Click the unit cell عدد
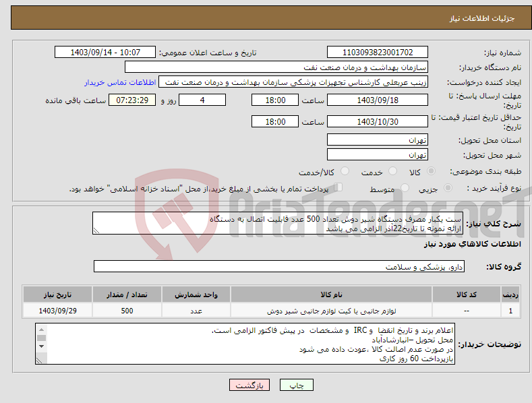This screenshot has width=532, height=403. [196, 311]
